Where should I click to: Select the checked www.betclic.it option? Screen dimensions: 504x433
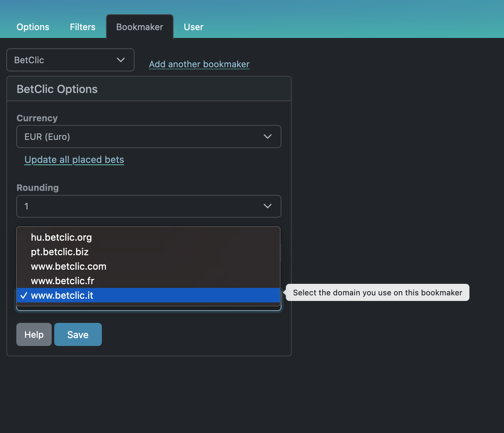[x=148, y=295]
